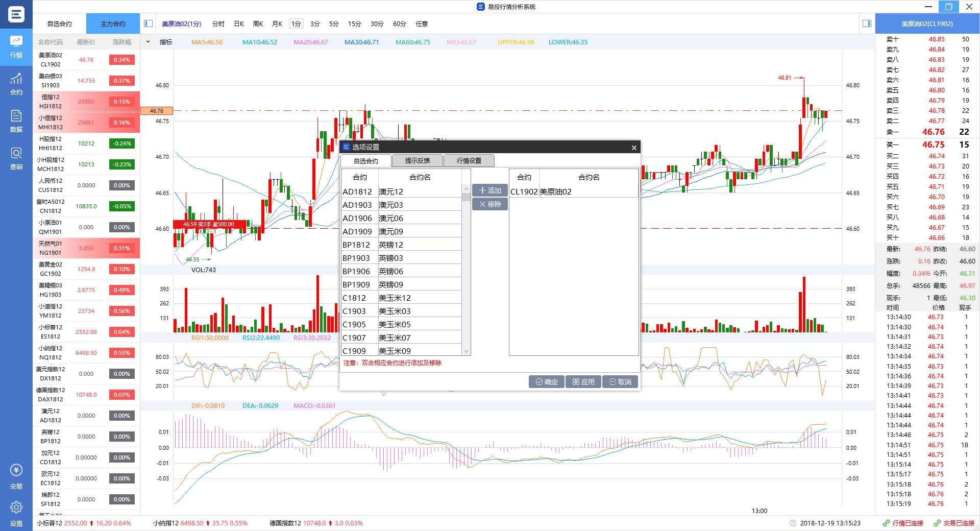The height and width of the screenshot is (531, 980).
Task: Switch the chart to 月K period
Action: pos(277,24)
